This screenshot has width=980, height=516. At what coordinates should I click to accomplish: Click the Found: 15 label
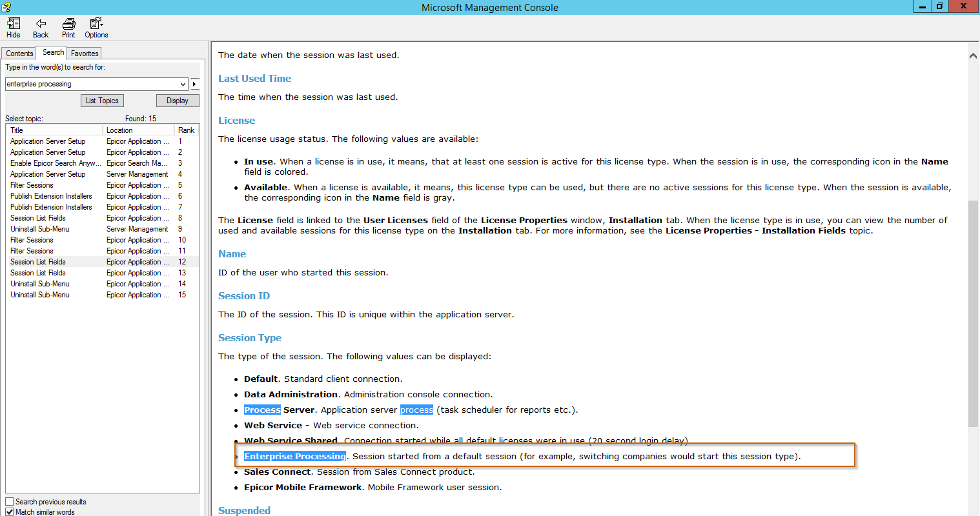tap(141, 119)
